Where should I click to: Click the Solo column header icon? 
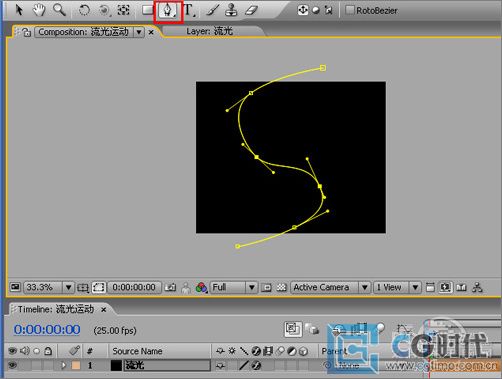point(37,351)
